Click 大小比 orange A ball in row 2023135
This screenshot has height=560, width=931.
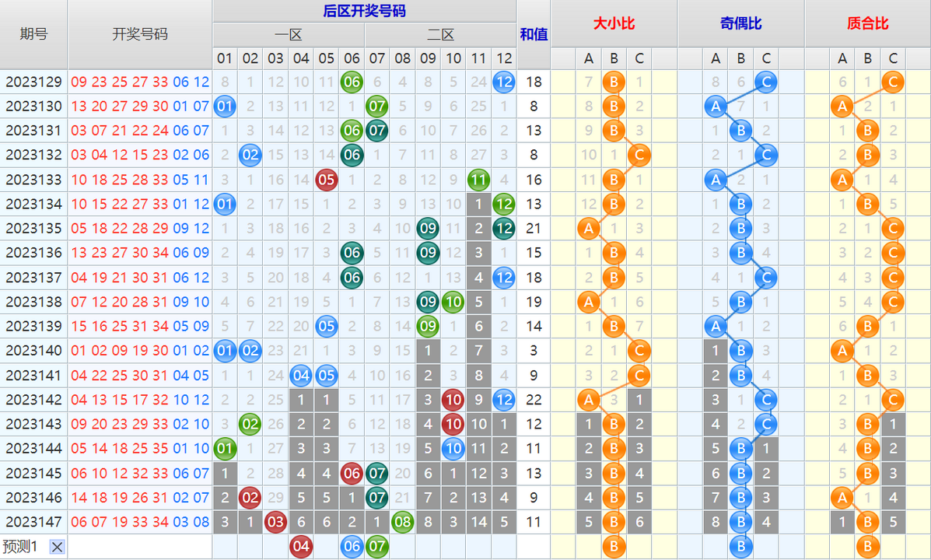pyautogui.click(x=589, y=229)
